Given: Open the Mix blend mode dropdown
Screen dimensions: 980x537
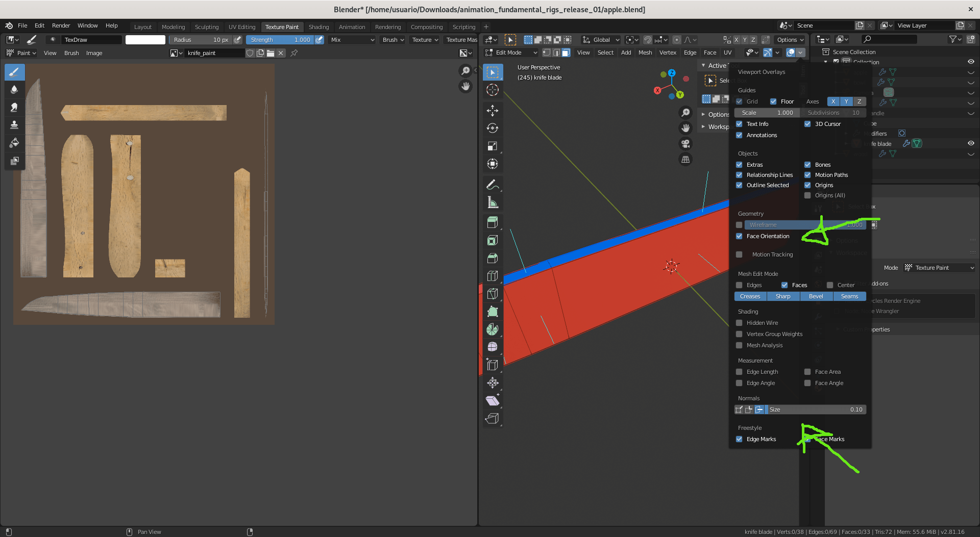Looking at the screenshot, I should (x=352, y=39).
